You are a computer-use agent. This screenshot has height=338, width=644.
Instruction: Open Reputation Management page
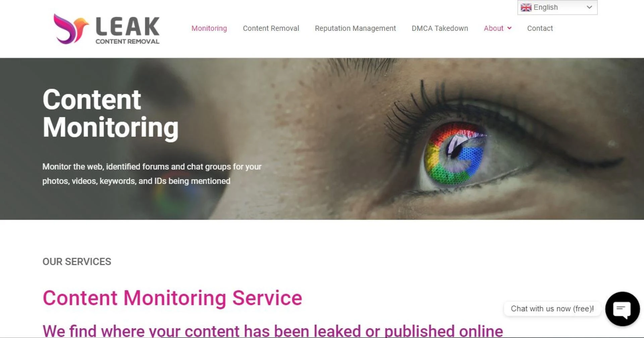[355, 28]
